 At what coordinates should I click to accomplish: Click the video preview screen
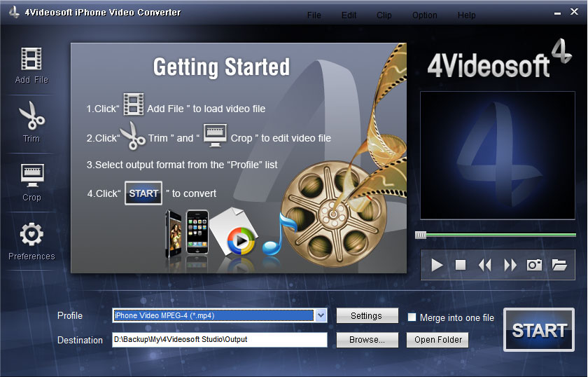point(498,156)
